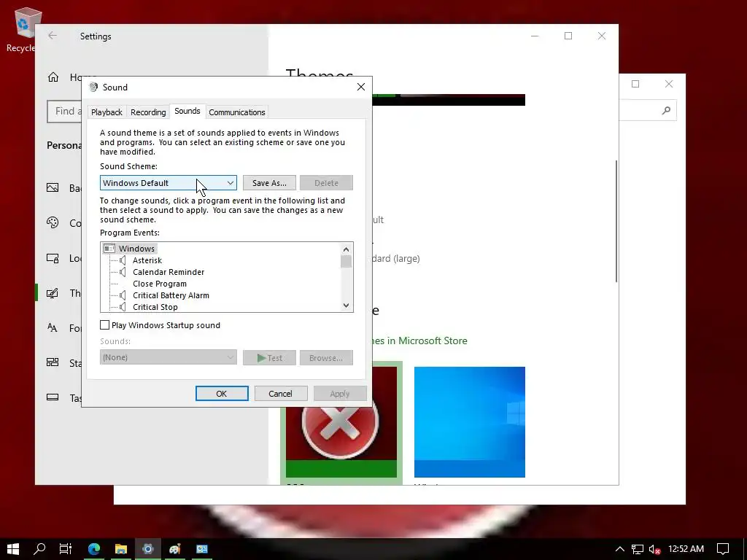The image size is (747, 560).
Task: Click the network tray icon
Action: 638,549
